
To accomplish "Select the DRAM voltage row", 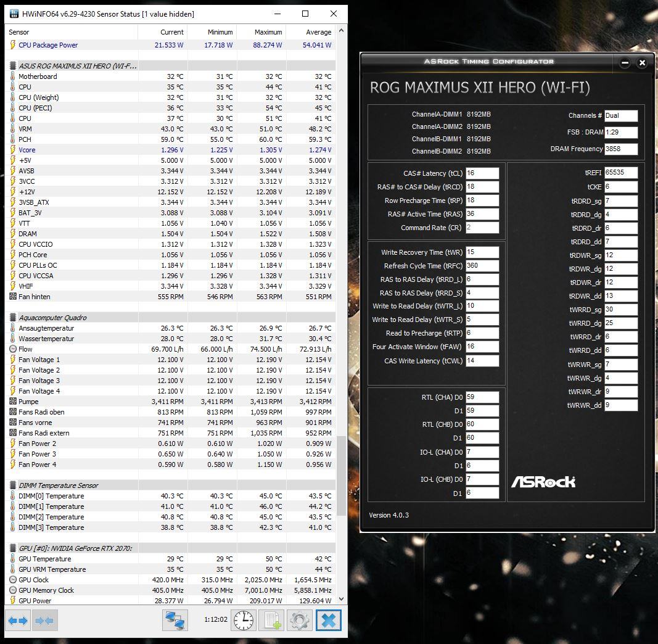I will point(170,234).
